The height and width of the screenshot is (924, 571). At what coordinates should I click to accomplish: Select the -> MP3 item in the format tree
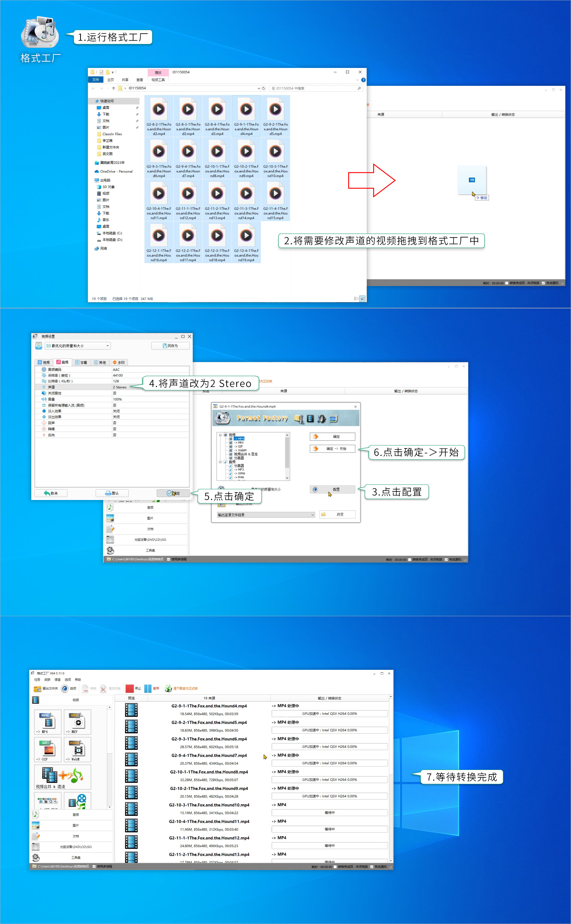(x=239, y=470)
